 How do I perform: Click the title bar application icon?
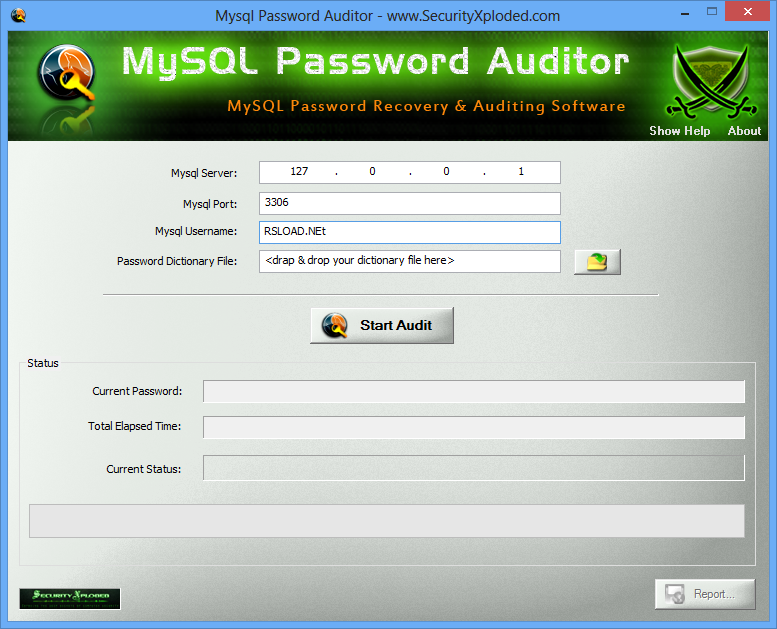click(x=18, y=15)
